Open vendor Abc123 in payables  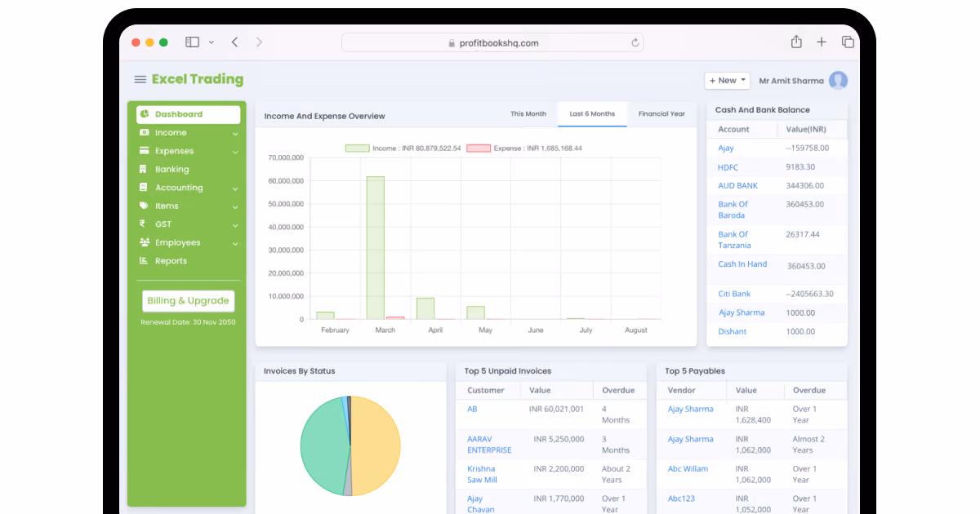681,498
